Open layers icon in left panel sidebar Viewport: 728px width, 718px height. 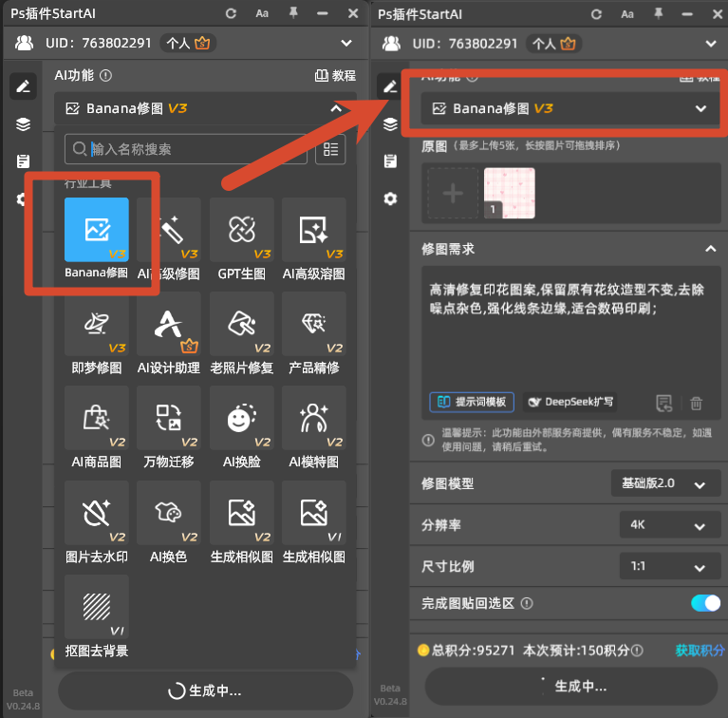(23, 124)
